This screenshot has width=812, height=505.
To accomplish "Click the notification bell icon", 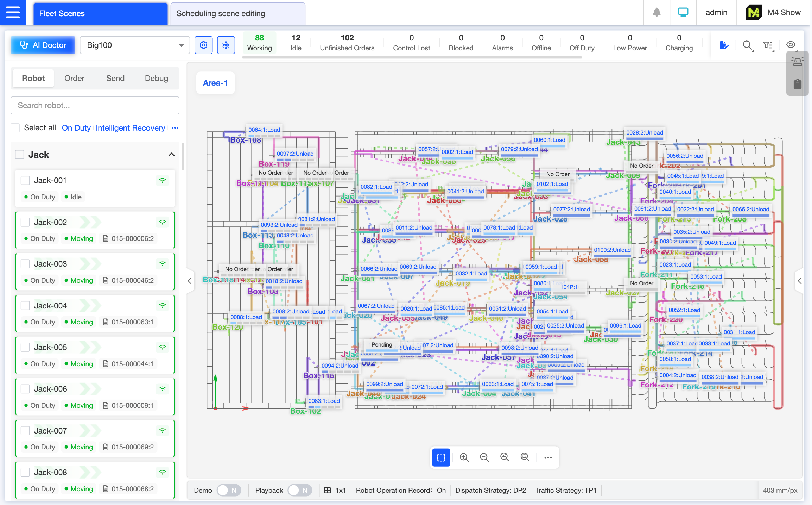I will point(656,13).
